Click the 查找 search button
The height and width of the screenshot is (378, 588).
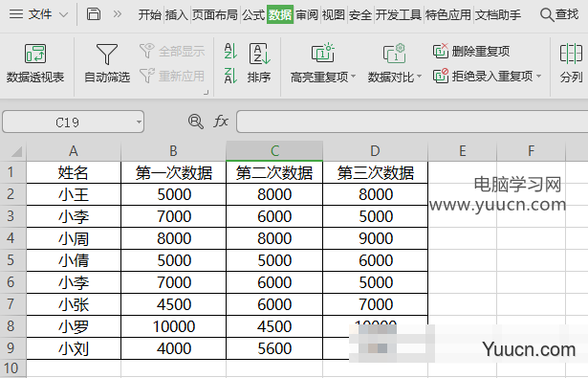[x=559, y=14]
